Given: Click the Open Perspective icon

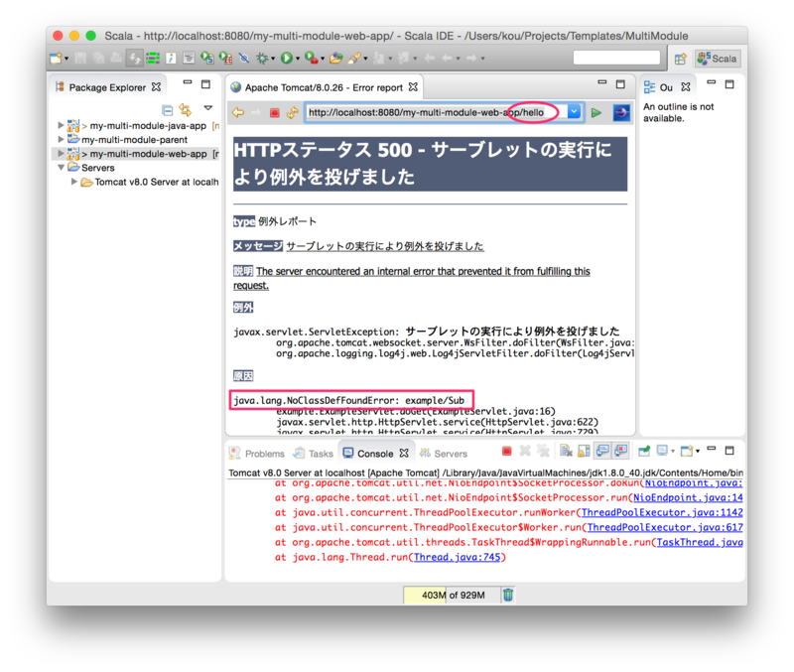Looking at the screenshot, I should coord(680,59).
